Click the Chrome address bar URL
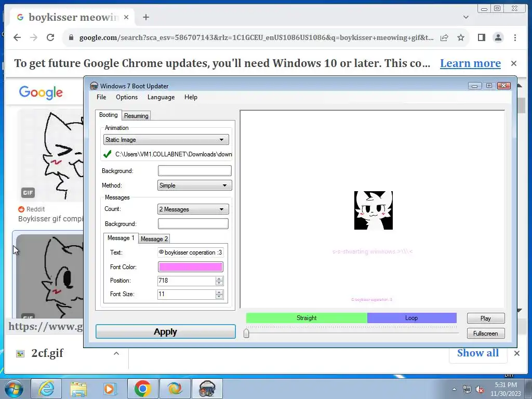 point(256,37)
